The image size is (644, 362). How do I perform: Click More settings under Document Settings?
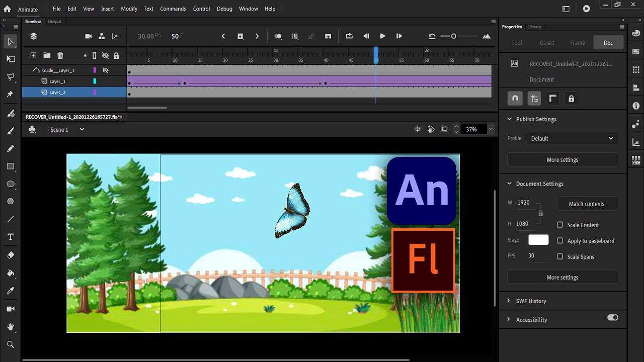click(x=562, y=277)
